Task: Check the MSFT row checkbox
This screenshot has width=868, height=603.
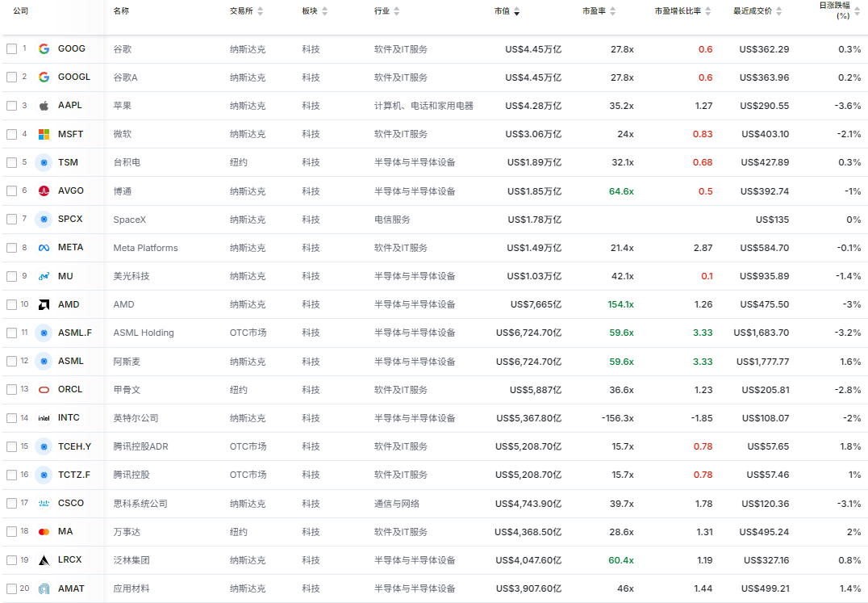Action: point(11,134)
